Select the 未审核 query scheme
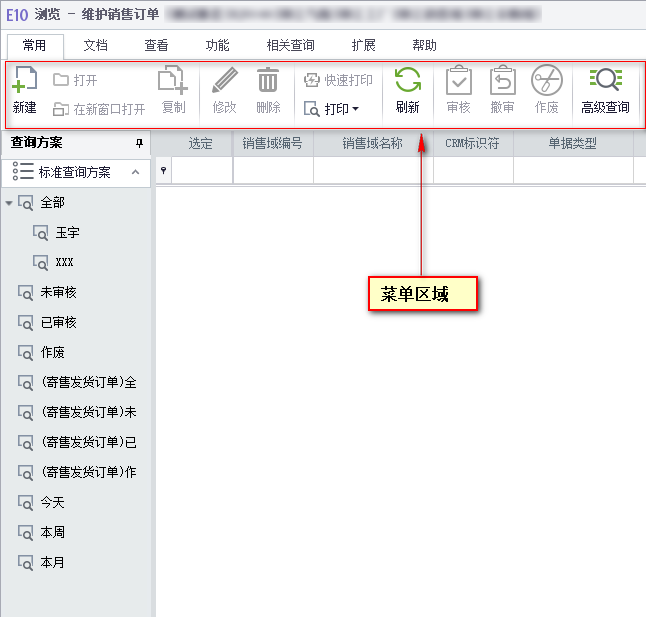The width and height of the screenshot is (646, 617). coord(58,293)
